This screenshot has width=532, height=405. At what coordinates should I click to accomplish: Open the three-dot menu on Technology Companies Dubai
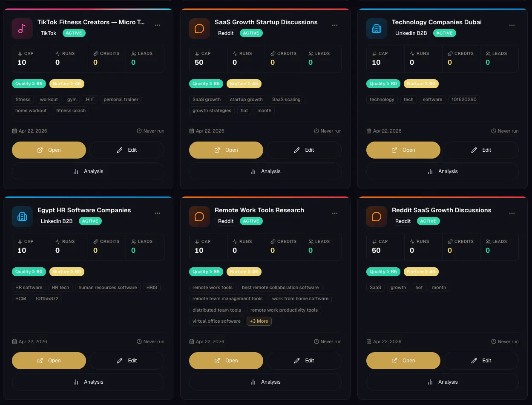[512, 25]
